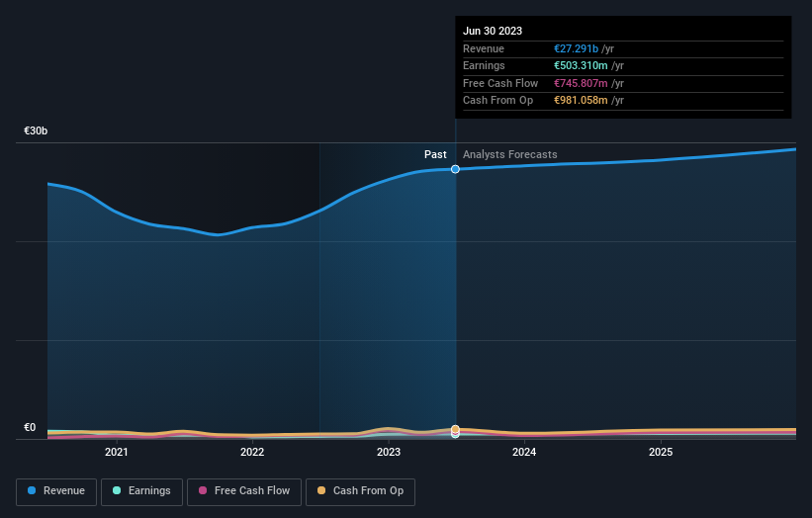Click the orange cash from op data marker
The image size is (812, 518).
(455, 429)
